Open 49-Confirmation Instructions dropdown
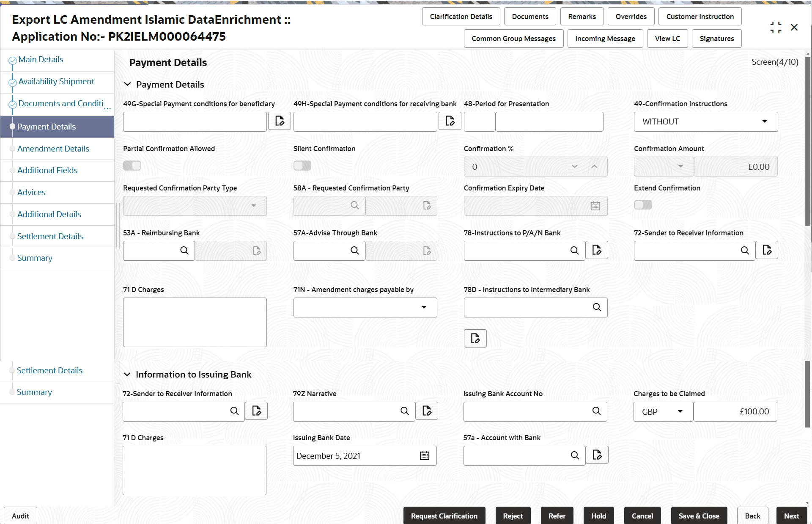The image size is (812, 524). 705,122
